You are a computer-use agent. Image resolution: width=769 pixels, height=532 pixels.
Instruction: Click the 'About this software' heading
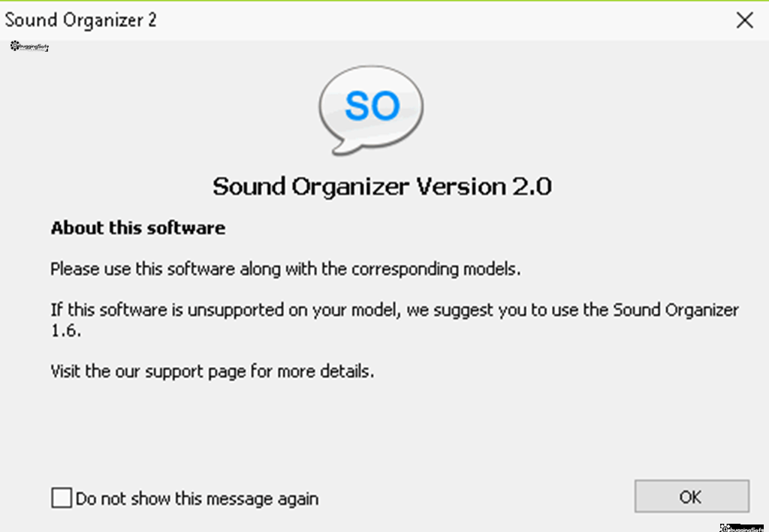[x=138, y=228]
